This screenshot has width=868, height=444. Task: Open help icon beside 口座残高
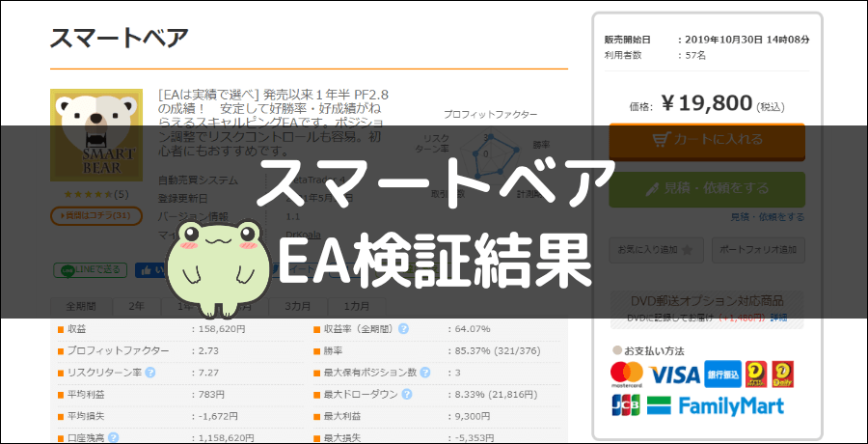114,438
